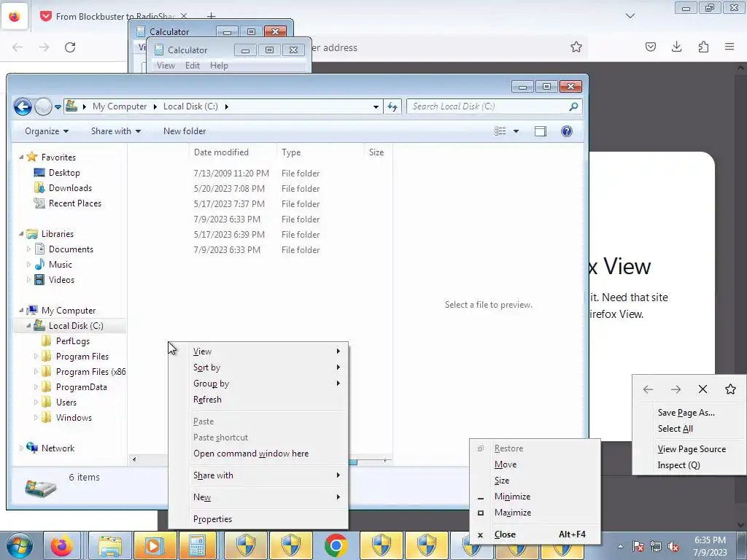Viewport: 747px width, 560px height.
Task: Open the View submenu in context menu
Action: [258, 351]
